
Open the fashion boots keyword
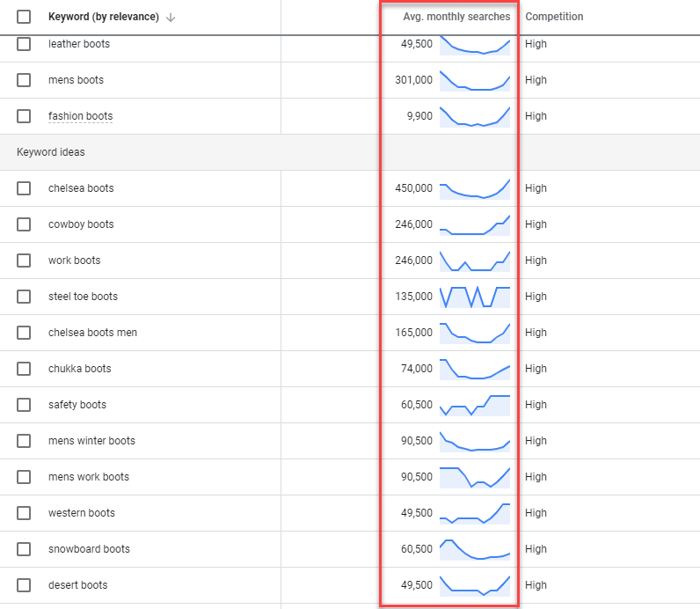pos(80,116)
